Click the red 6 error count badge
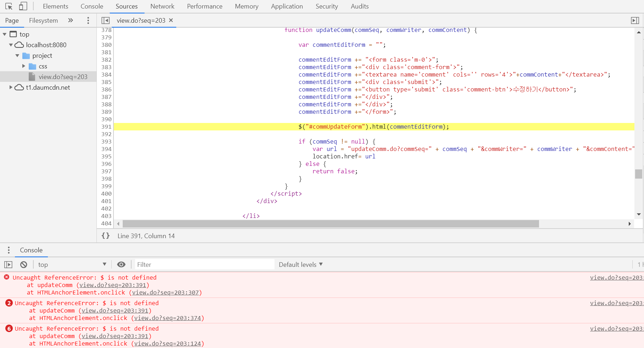The image size is (644, 348). (x=9, y=329)
